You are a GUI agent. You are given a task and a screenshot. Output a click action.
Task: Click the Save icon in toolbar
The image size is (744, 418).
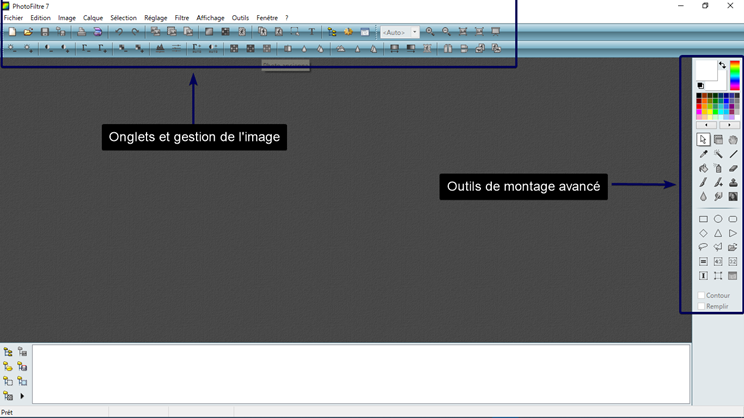tap(45, 32)
